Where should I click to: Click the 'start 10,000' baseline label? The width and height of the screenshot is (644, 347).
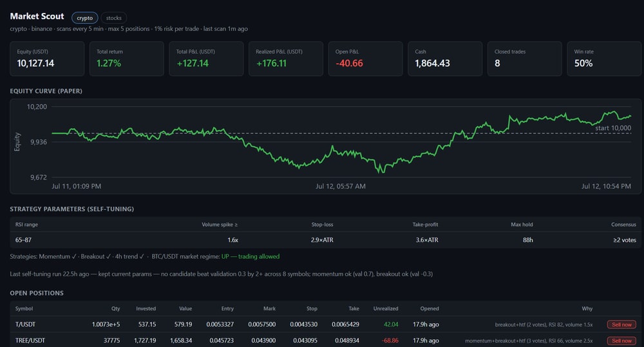point(613,127)
